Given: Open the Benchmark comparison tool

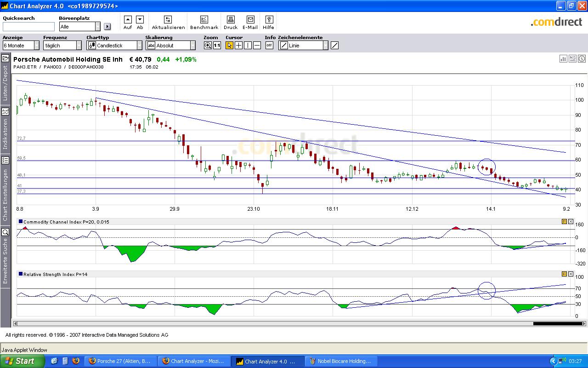Looking at the screenshot, I should [204, 20].
